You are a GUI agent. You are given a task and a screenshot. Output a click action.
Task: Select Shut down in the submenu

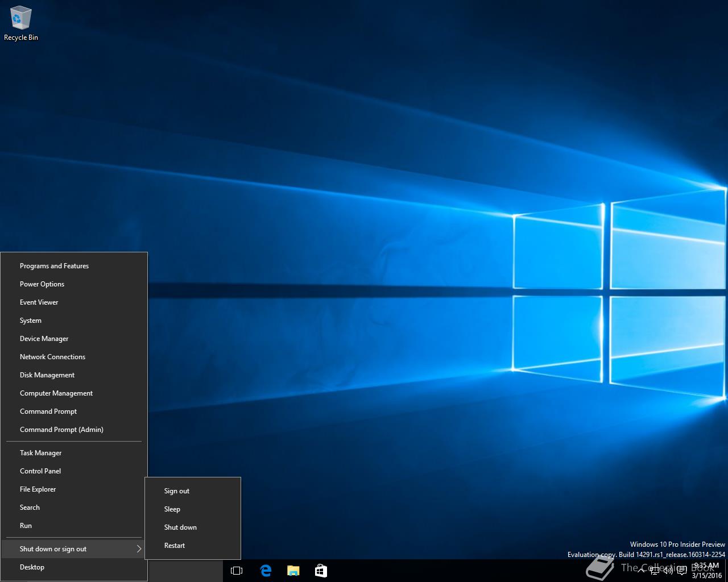pos(193,527)
